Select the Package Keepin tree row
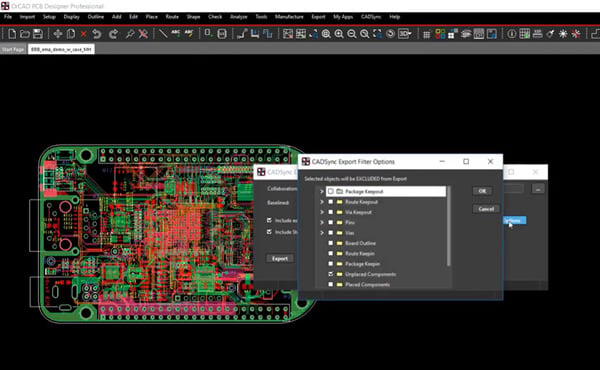 coord(362,264)
